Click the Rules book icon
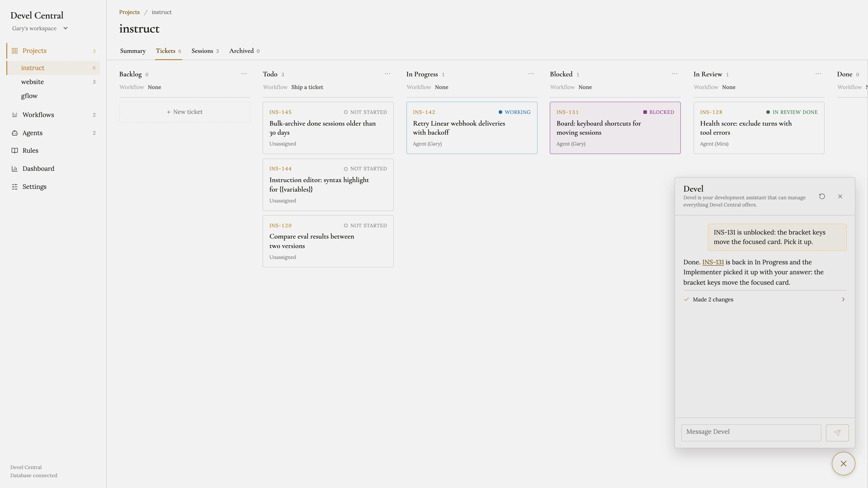The height and width of the screenshot is (488, 868). click(14, 150)
